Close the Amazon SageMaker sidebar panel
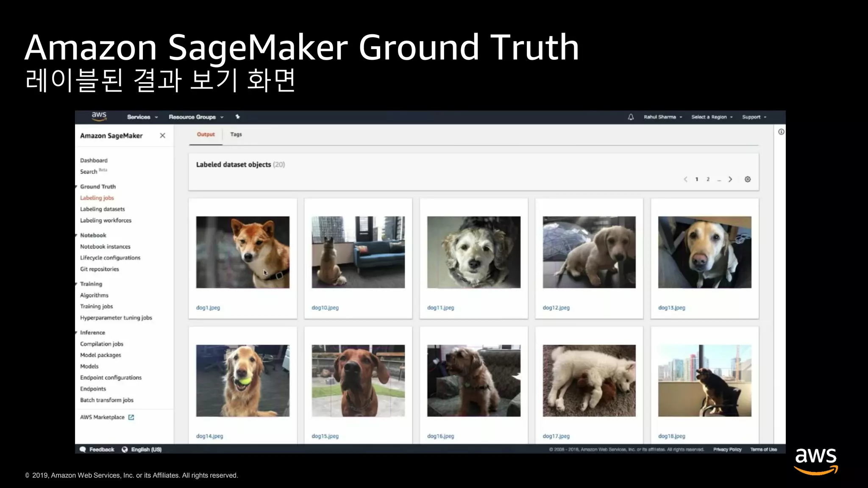 (x=162, y=136)
